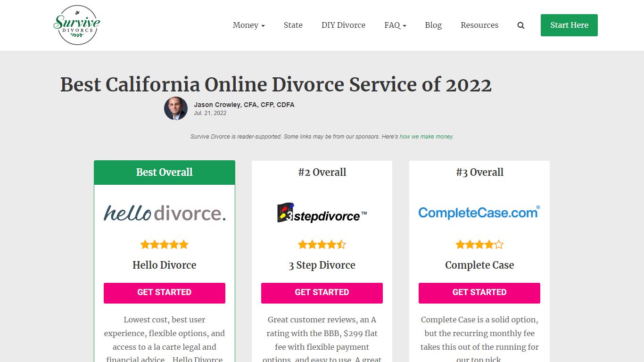644x362 pixels.
Task: Select the 3 Step Divorce title text
Action: 322,265
